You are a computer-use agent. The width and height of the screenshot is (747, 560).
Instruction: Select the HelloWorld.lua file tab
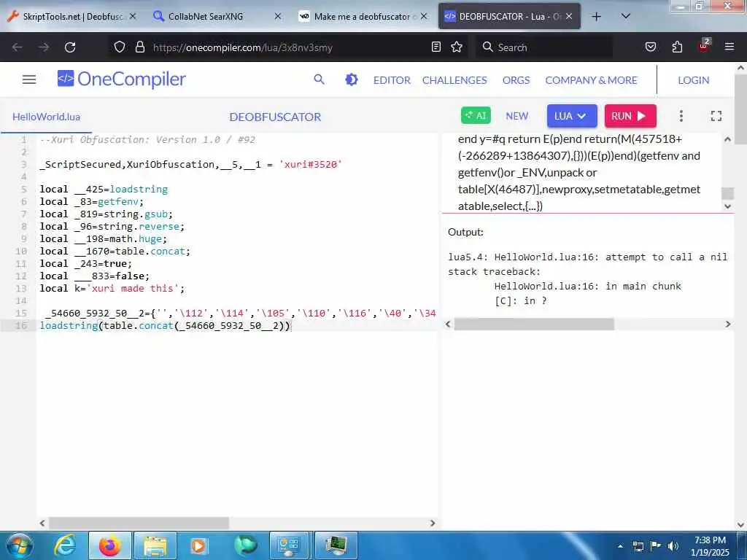(46, 117)
